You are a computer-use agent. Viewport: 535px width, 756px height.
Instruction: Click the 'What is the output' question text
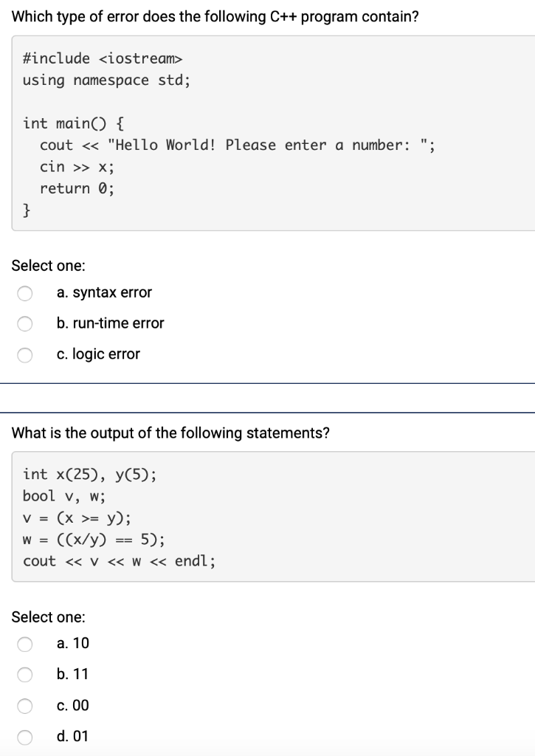click(x=170, y=433)
